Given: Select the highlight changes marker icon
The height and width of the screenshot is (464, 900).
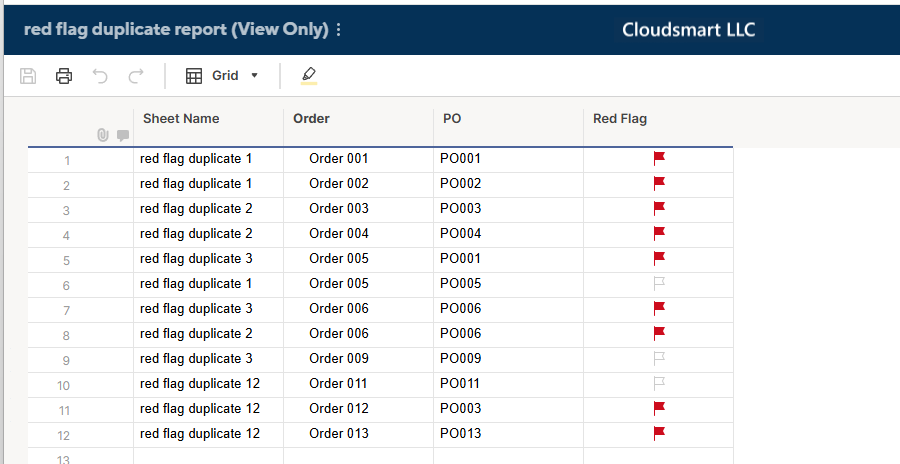Looking at the screenshot, I should point(309,75).
